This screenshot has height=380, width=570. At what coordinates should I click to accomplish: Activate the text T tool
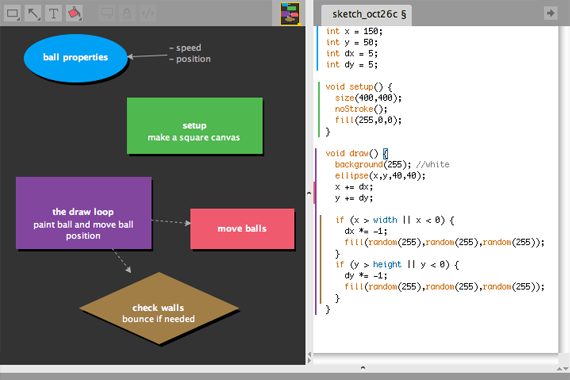[x=53, y=13]
